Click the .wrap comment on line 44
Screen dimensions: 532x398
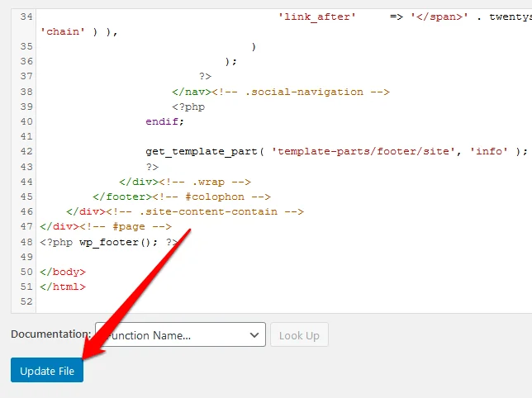(x=205, y=182)
